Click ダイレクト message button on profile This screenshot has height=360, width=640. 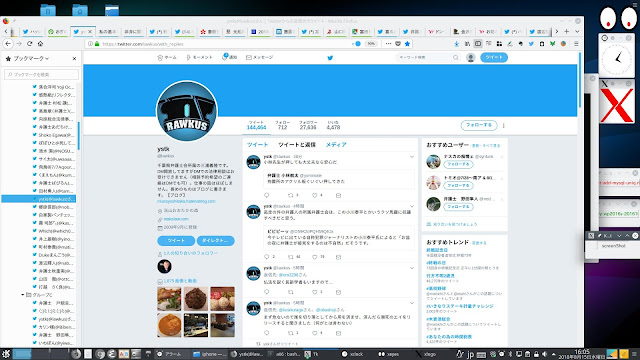(x=216, y=241)
